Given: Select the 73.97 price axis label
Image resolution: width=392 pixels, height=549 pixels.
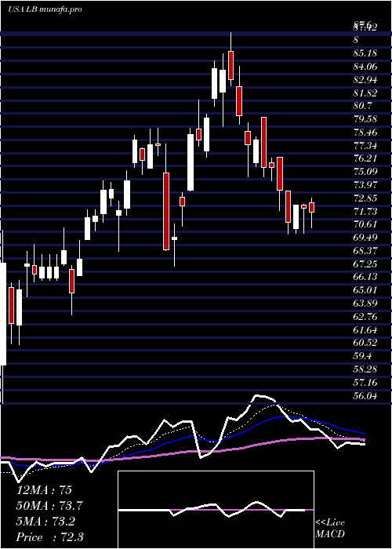Looking at the screenshot, I should pyautogui.click(x=365, y=184).
